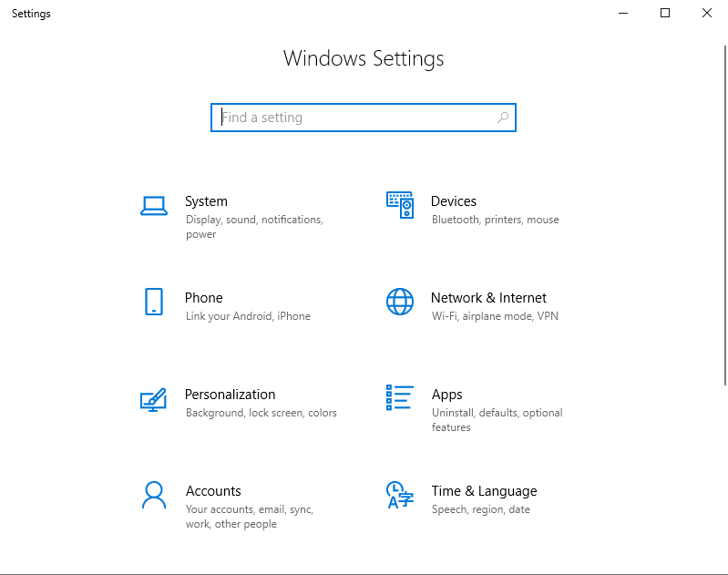Click 'Background, lock screen, colors' text
The height and width of the screenshot is (575, 728).
click(261, 413)
